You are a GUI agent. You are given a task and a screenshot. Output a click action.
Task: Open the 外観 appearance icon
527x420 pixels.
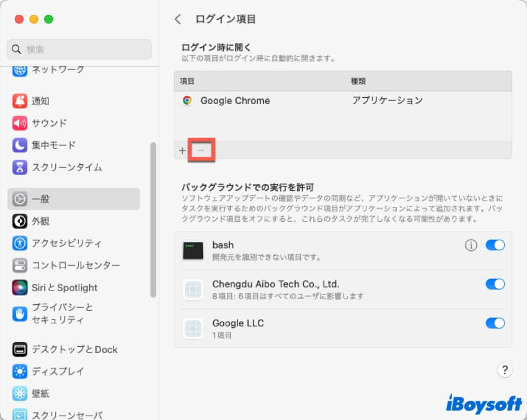20,221
